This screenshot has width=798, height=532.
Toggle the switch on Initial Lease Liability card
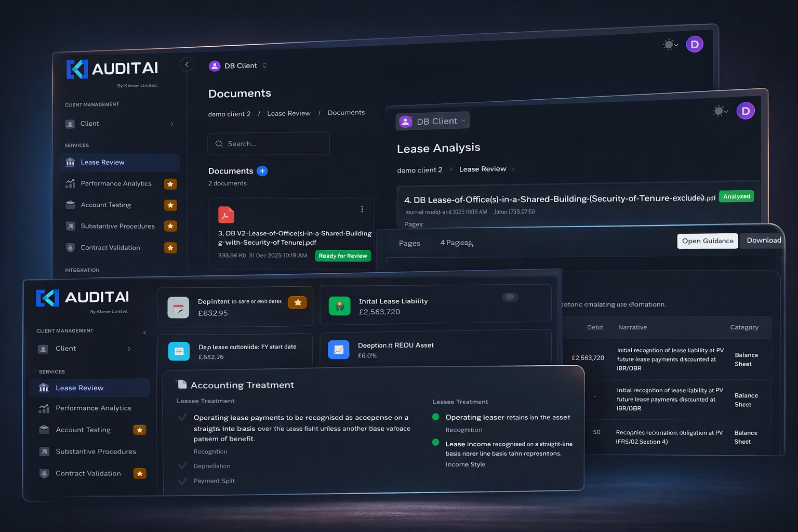pos(510,297)
